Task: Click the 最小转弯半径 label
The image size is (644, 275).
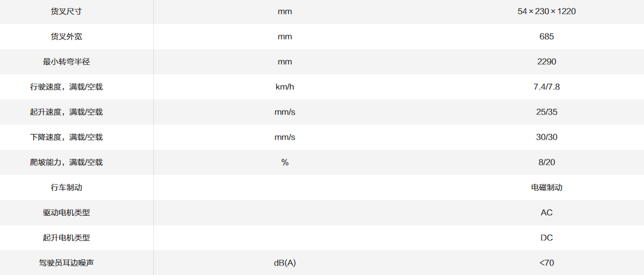Action: point(66,61)
